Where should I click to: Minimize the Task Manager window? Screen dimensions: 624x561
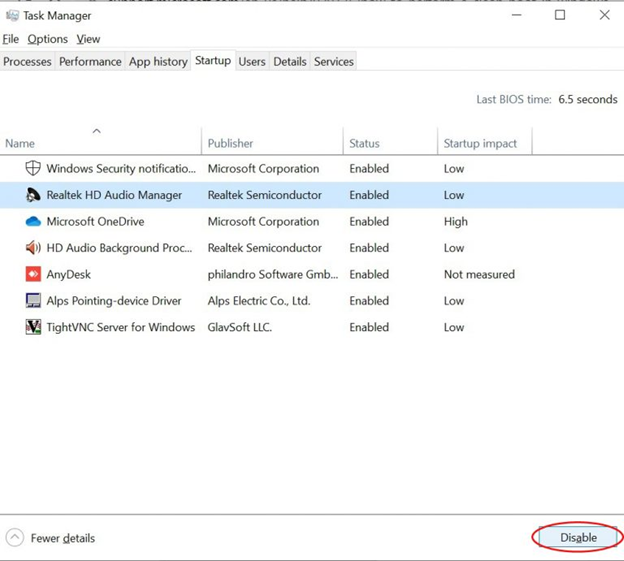(x=517, y=15)
